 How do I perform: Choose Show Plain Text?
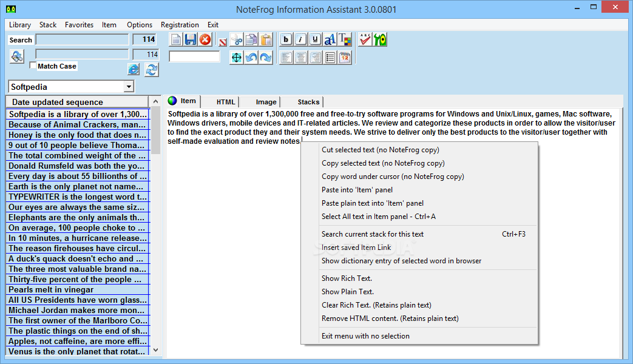pyautogui.click(x=419, y=291)
